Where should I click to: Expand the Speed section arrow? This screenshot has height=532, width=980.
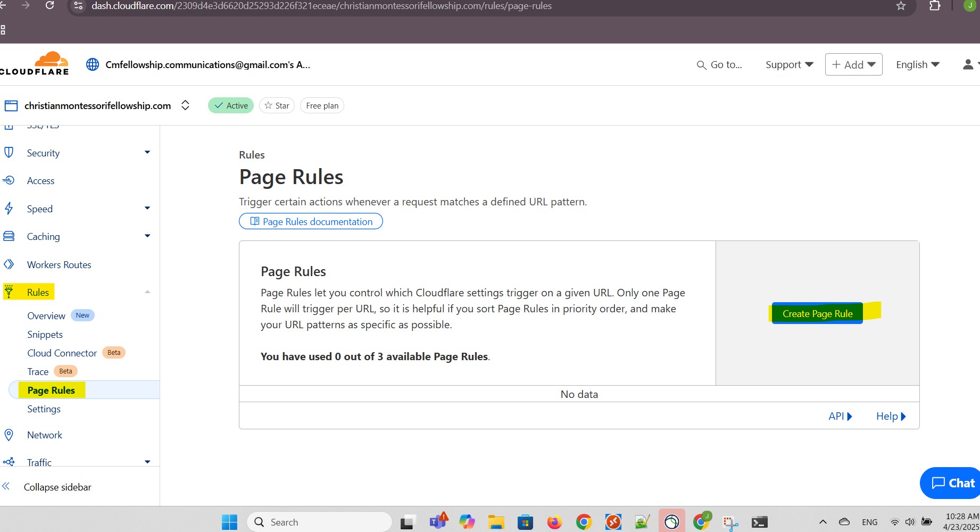(147, 209)
